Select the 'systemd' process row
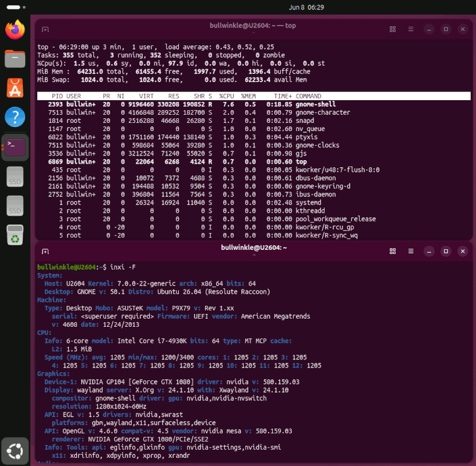 [254, 203]
